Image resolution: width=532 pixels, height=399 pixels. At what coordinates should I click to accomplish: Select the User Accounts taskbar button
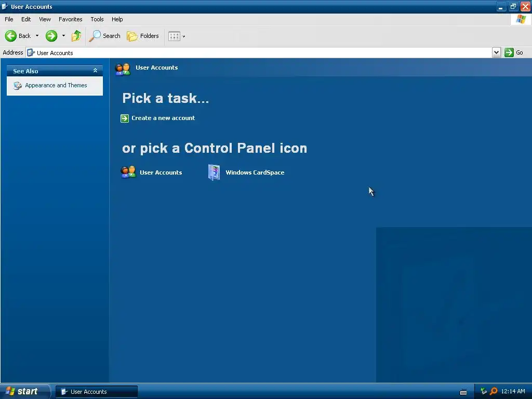click(97, 392)
